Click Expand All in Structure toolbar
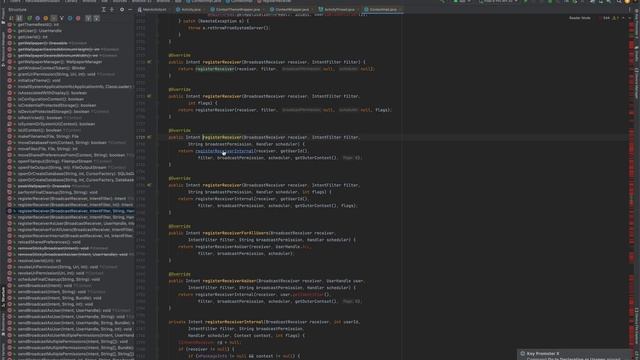 [88, 18]
